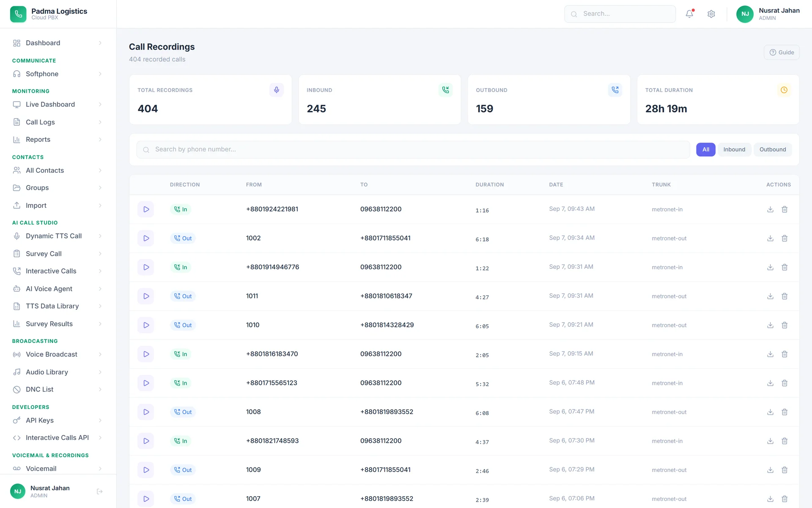Focus the global Search box
The width and height of the screenshot is (812, 508).
(x=620, y=14)
